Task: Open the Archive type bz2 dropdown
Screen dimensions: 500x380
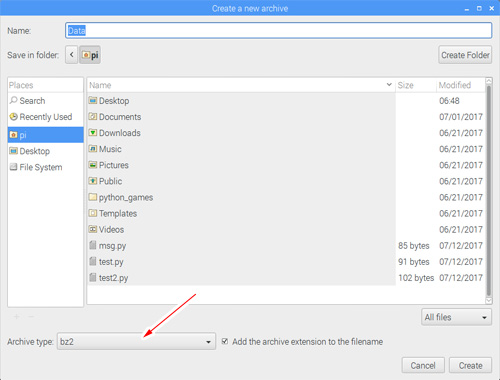Action: click(136, 341)
